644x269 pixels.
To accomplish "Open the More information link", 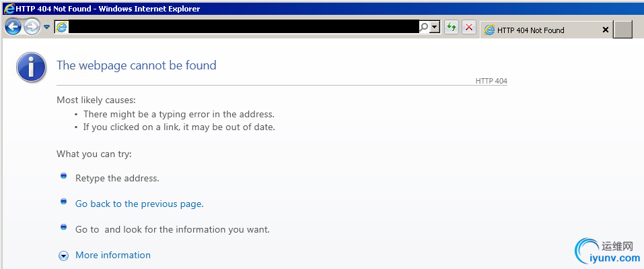I will (113, 255).
